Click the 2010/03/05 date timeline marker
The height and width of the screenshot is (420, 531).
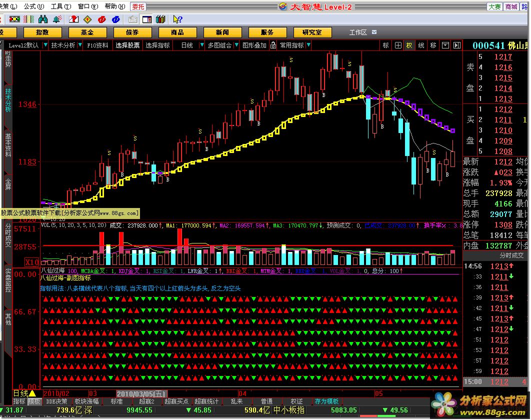pyautogui.click(x=141, y=394)
